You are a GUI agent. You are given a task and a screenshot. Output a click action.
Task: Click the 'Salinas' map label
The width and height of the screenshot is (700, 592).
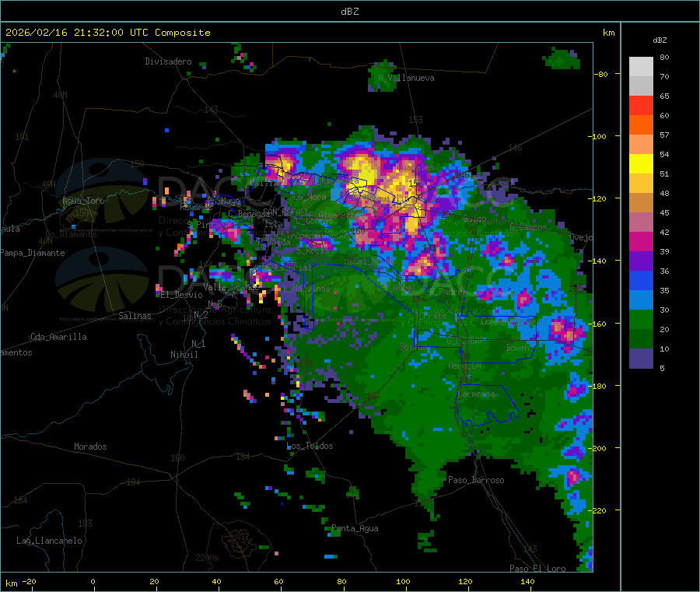(x=135, y=316)
